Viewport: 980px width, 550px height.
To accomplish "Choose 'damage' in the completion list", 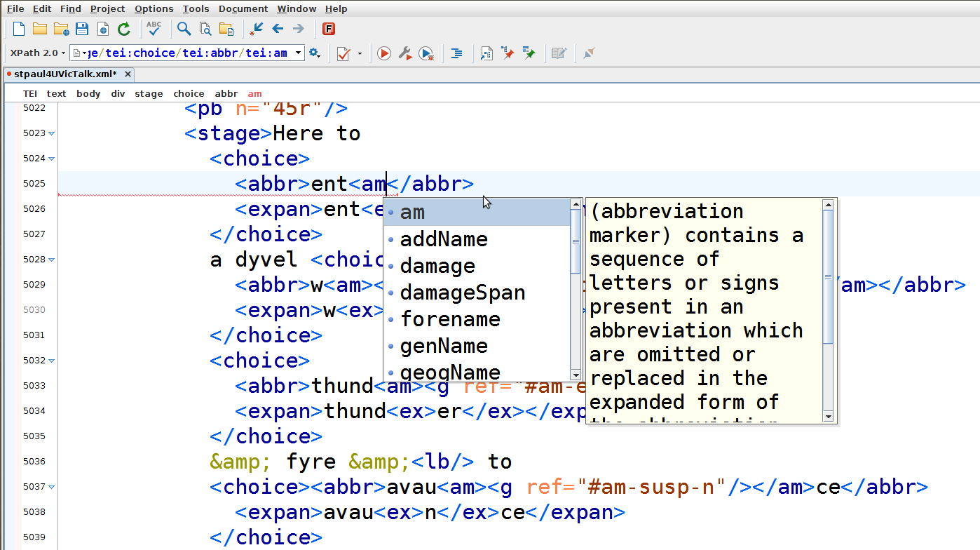I will tap(477, 266).
